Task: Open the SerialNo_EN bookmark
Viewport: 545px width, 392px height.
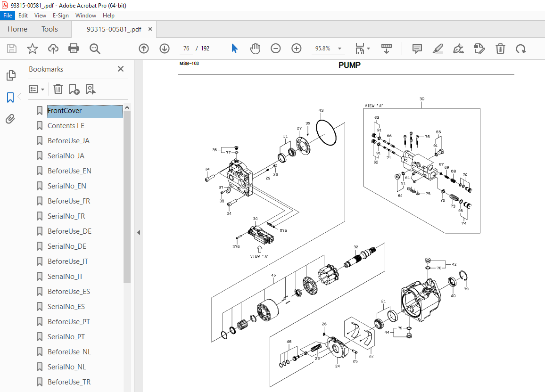Action: [67, 186]
